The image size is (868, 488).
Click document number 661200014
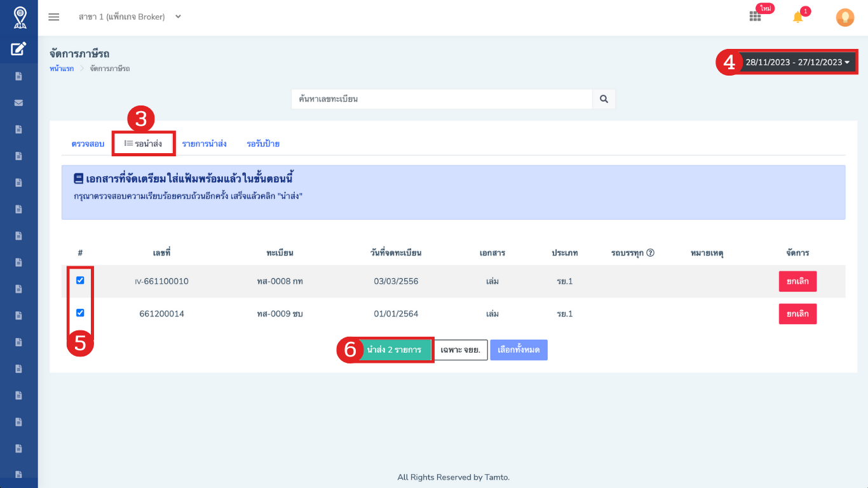point(161,314)
